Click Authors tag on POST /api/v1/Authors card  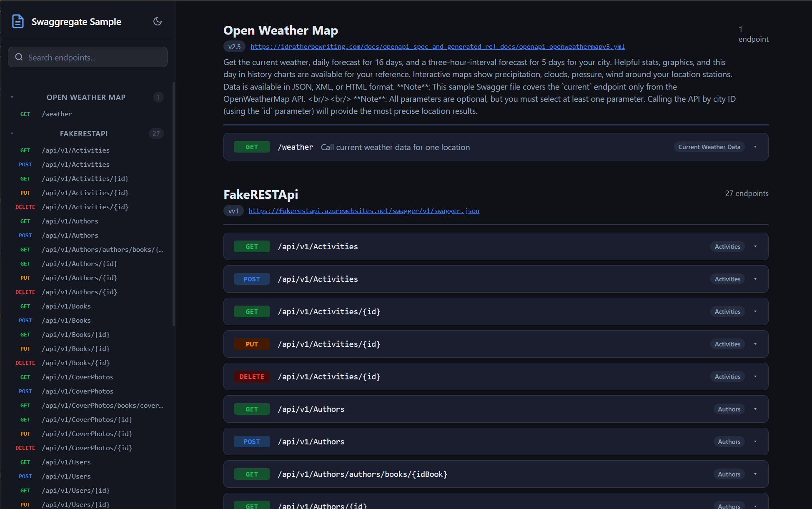point(729,441)
